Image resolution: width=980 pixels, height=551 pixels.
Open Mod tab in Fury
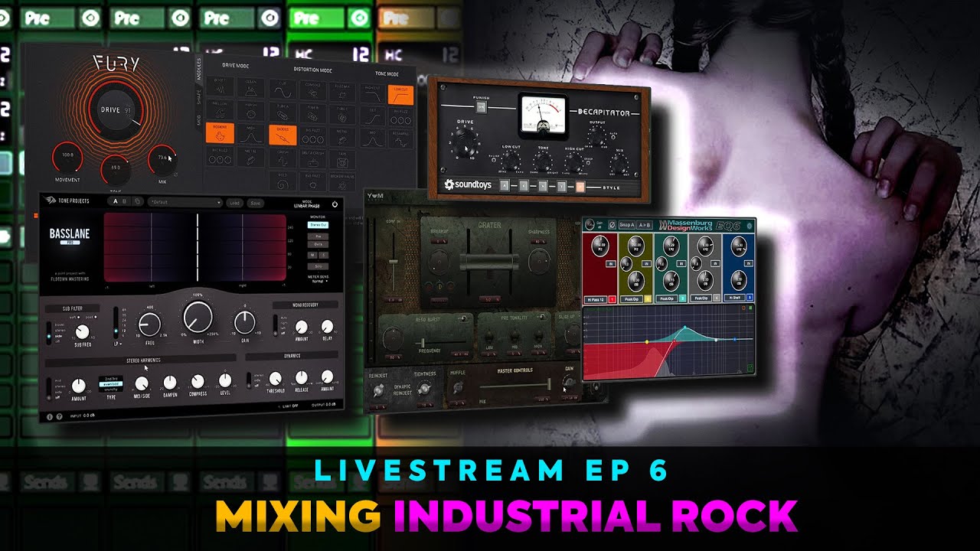pyautogui.click(x=199, y=120)
